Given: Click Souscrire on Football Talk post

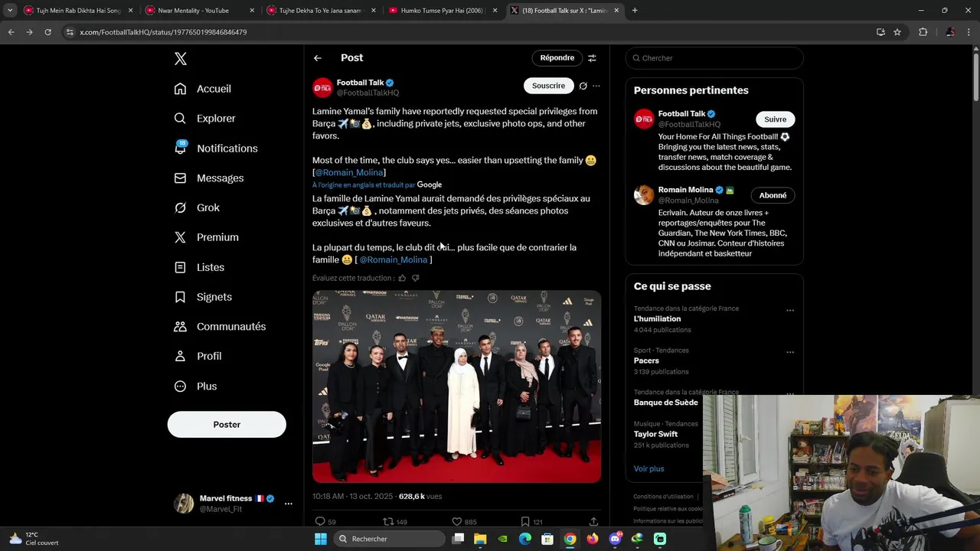Looking at the screenshot, I should [x=548, y=86].
